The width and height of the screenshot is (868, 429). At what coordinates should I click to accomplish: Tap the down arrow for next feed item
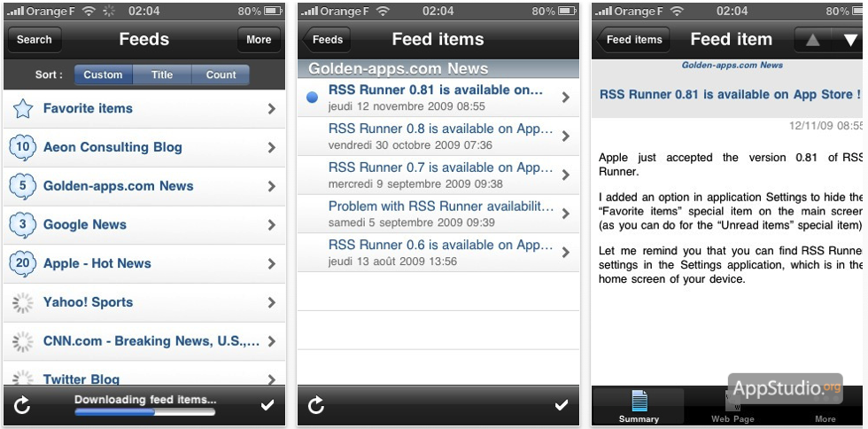pos(850,40)
